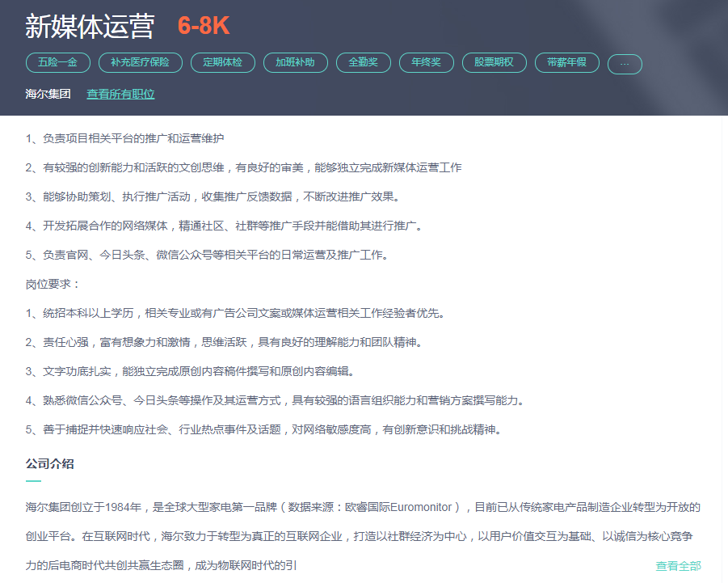Click the 岗位要求： heading text
728x583 pixels.
tap(53, 284)
